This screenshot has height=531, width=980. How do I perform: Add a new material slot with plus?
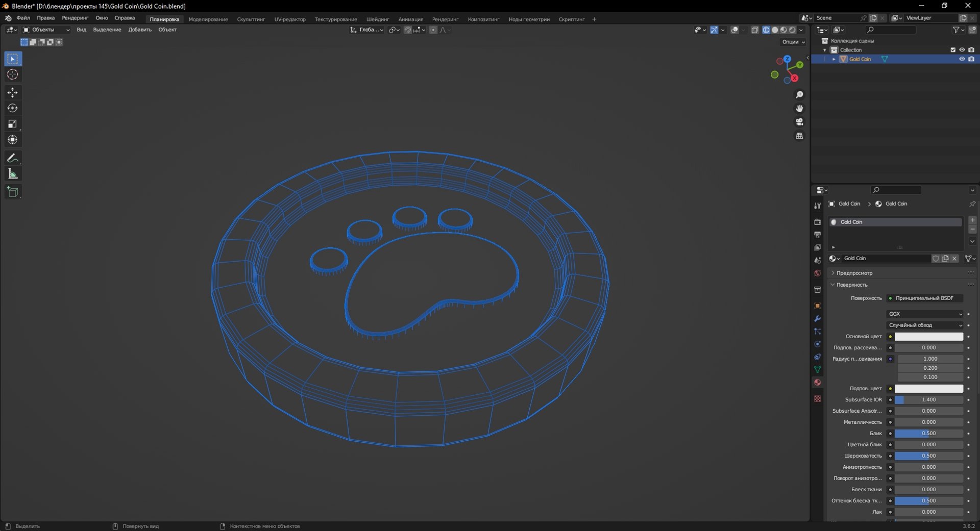972,220
